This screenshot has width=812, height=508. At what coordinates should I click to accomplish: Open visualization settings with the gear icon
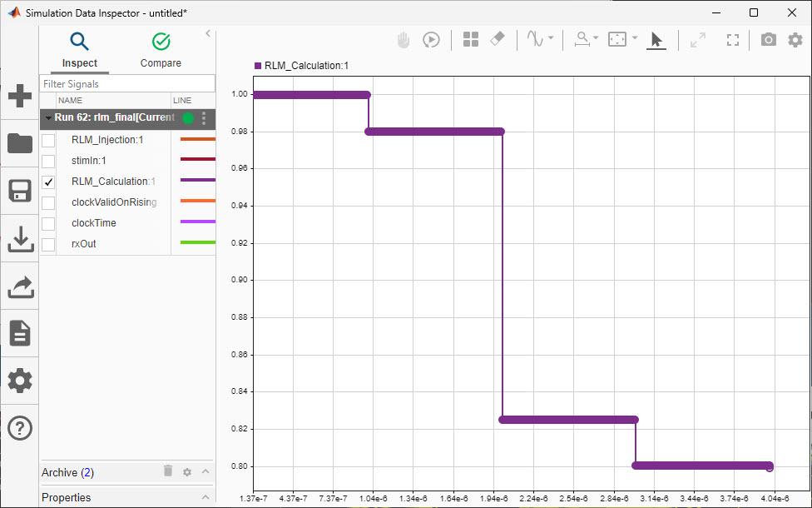tap(795, 38)
